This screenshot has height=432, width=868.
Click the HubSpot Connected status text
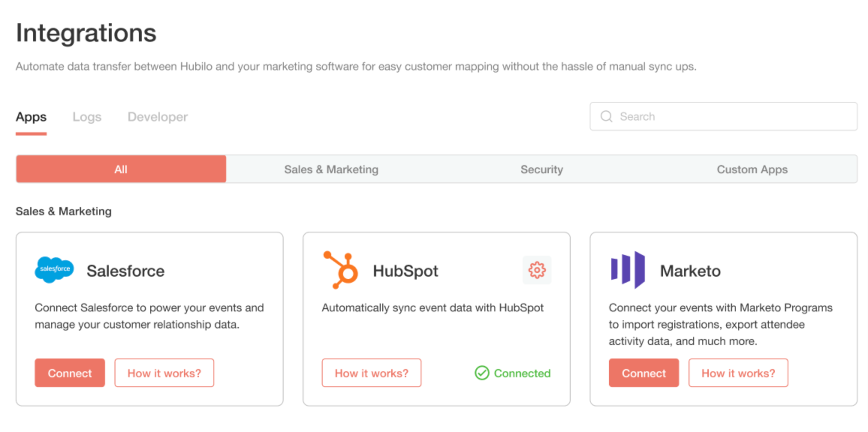(522, 373)
